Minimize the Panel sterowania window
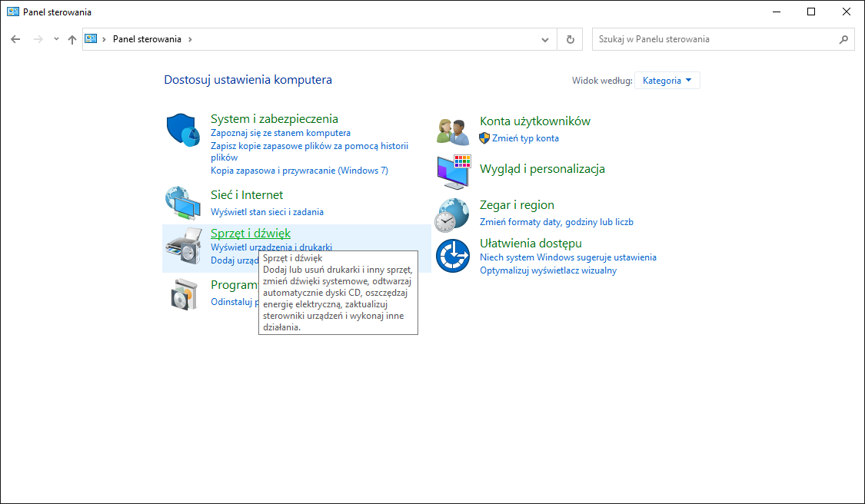 (x=776, y=12)
